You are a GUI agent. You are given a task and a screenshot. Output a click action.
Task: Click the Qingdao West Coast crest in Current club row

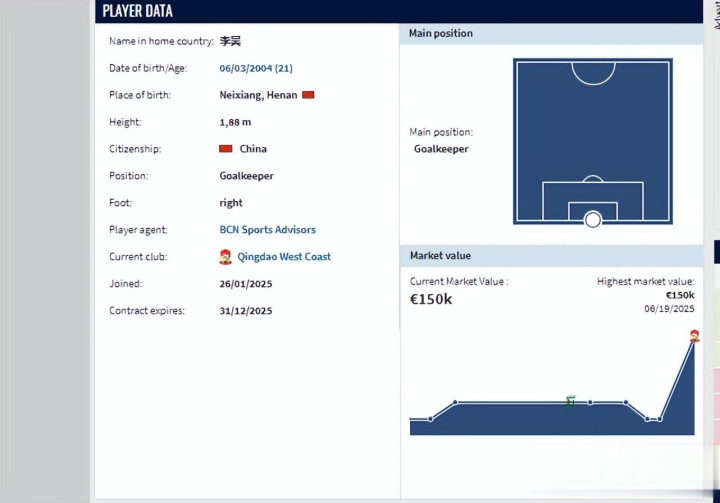(x=226, y=257)
